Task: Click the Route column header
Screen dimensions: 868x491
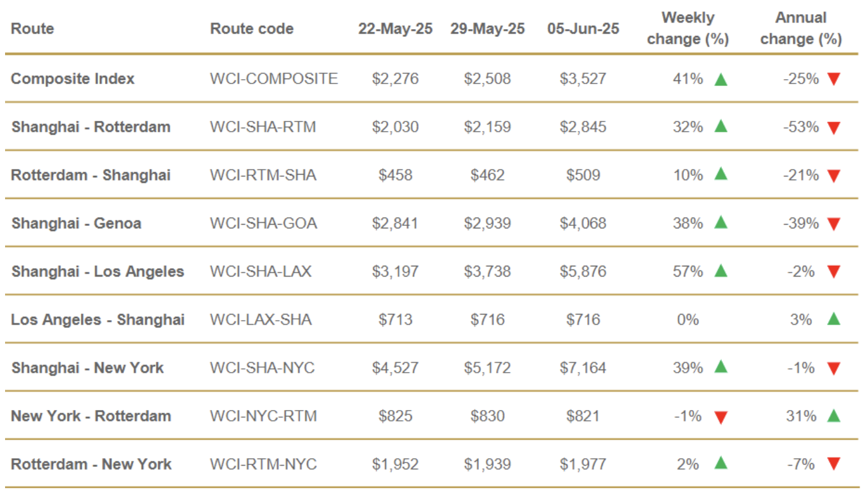Action: [32, 28]
